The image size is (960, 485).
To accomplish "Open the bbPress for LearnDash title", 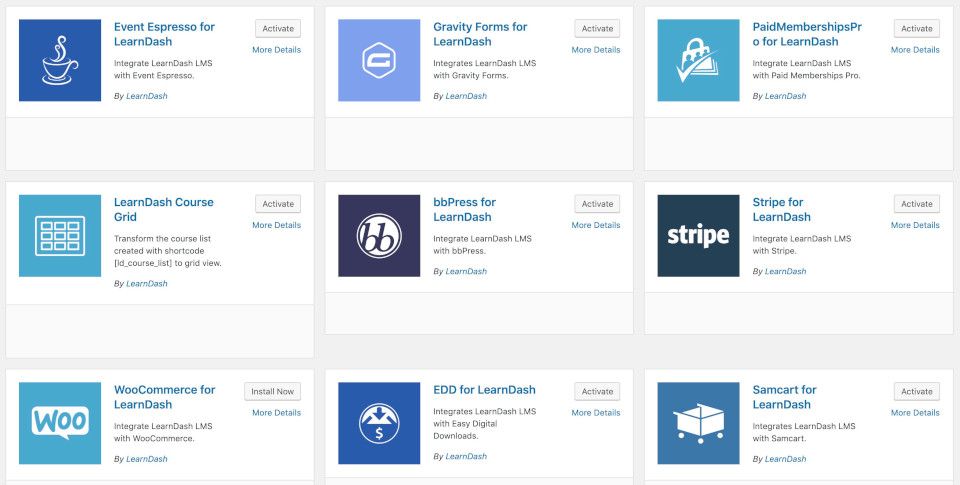I will pos(464,209).
